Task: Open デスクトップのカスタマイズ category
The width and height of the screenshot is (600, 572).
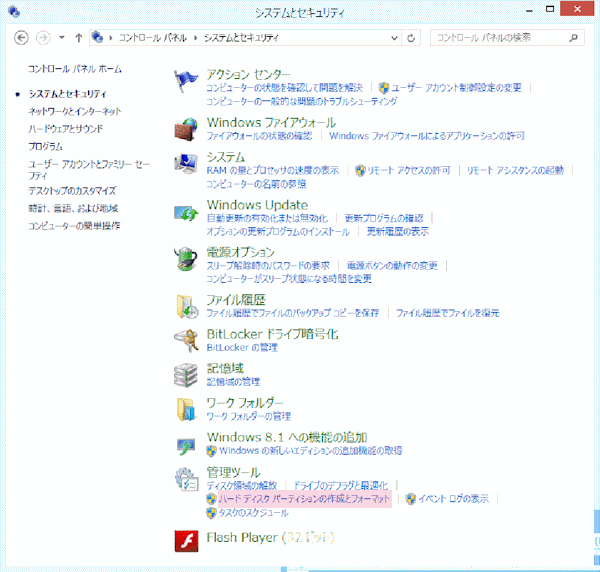Action: coord(72,191)
